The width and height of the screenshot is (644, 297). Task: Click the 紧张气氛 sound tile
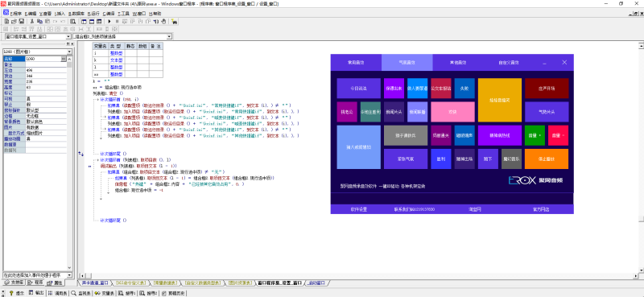click(x=406, y=159)
